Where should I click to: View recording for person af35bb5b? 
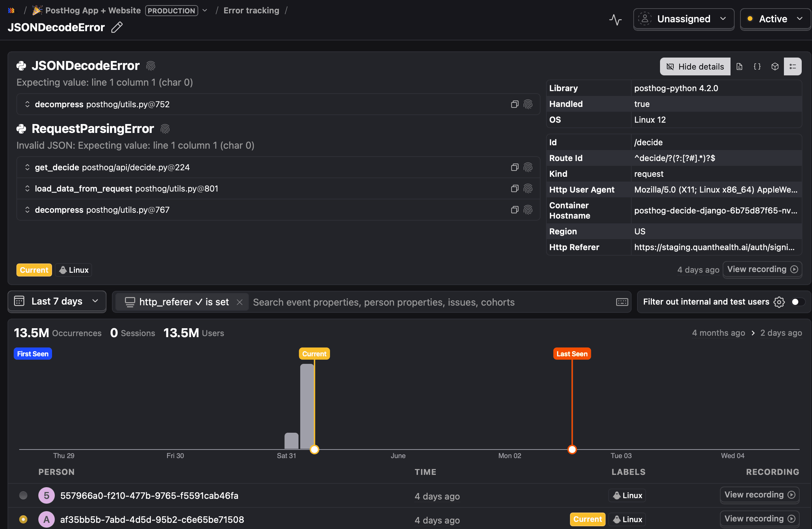click(760, 519)
